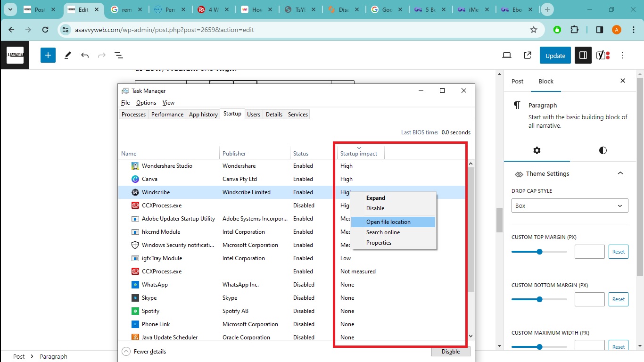The width and height of the screenshot is (644, 362).
Task: Switch to the Post tab in sidebar
Action: 517,81
